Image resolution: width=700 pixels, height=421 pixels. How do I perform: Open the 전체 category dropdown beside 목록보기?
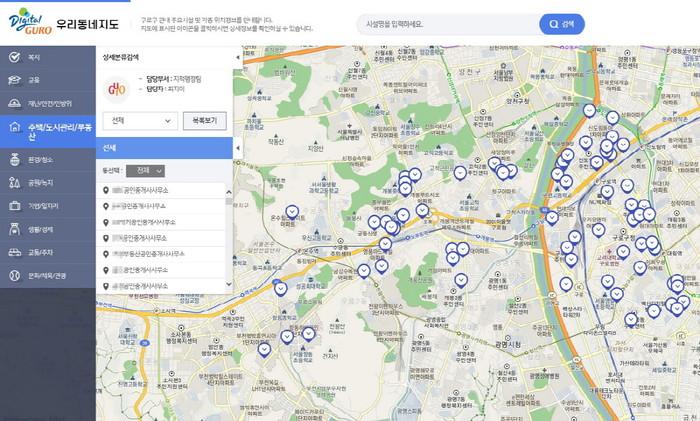(x=140, y=121)
